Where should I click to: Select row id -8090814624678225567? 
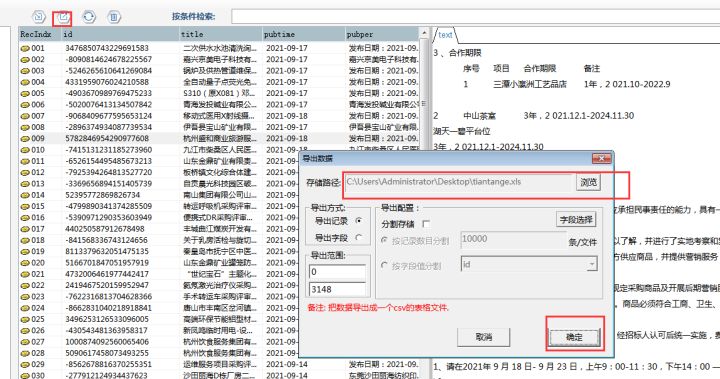click(108, 59)
